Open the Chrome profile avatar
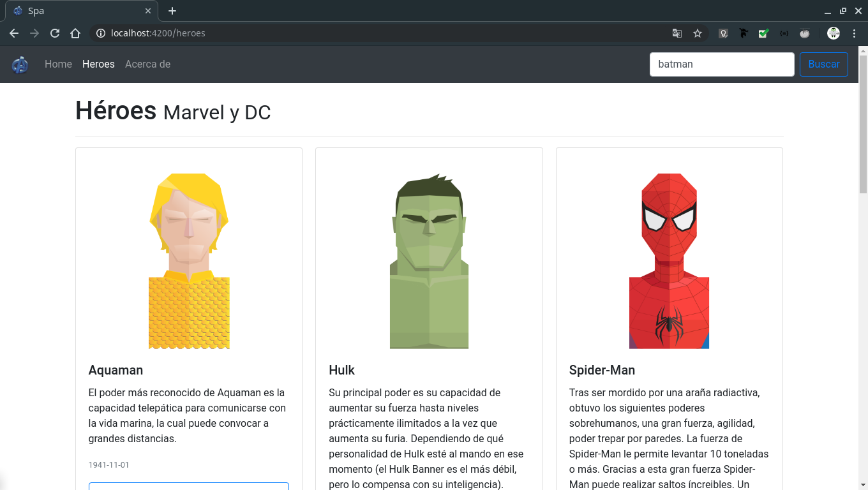The width and height of the screenshot is (868, 490). pos(834,33)
